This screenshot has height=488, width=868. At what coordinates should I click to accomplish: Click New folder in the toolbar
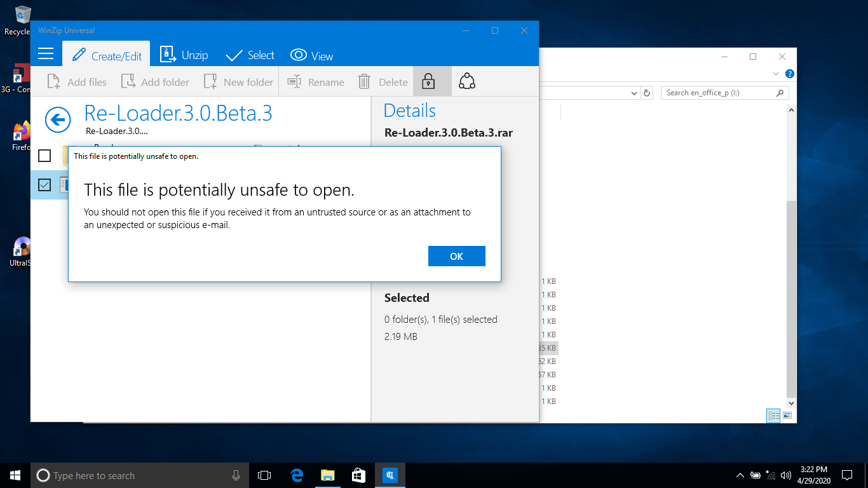coord(238,82)
